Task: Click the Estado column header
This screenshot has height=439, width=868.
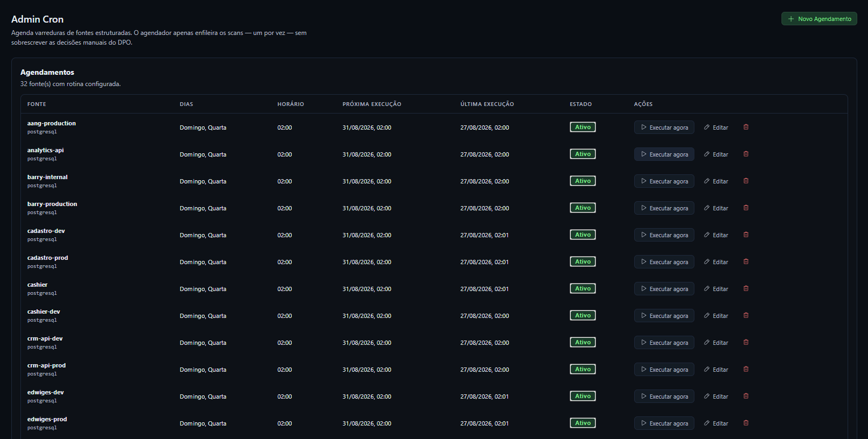Action: 581,104
